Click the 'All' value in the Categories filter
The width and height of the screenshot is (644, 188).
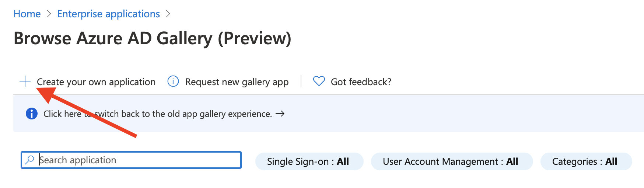click(611, 161)
